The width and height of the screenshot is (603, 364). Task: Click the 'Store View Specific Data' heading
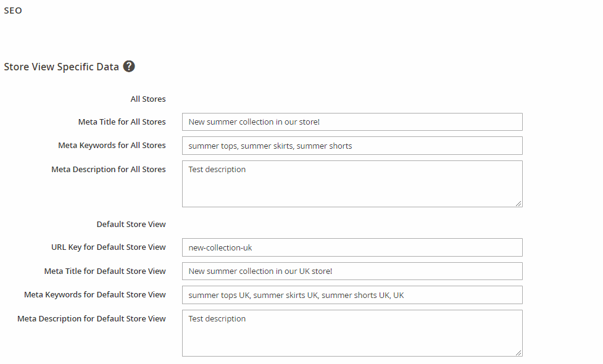pos(61,67)
